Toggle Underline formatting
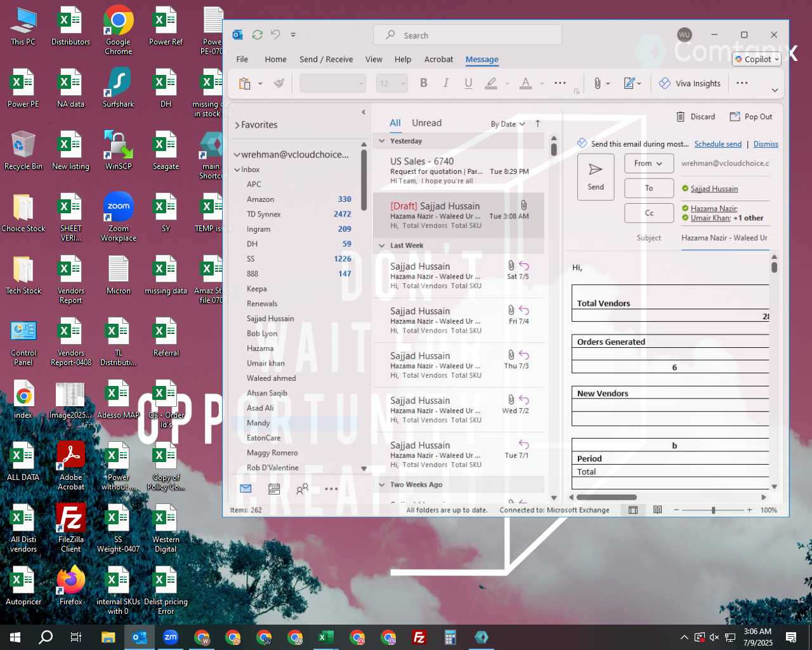This screenshot has height=650, width=812. (468, 83)
